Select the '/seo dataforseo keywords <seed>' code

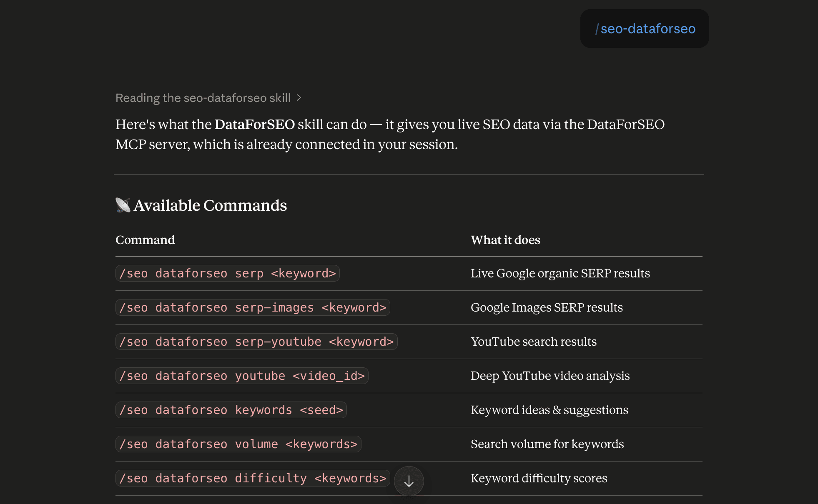pyautogui.click(x=231, y=410)
